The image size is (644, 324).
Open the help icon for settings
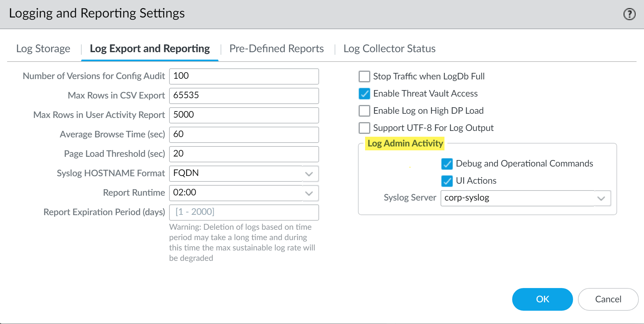pyautogui.click(x=629, y=14)
